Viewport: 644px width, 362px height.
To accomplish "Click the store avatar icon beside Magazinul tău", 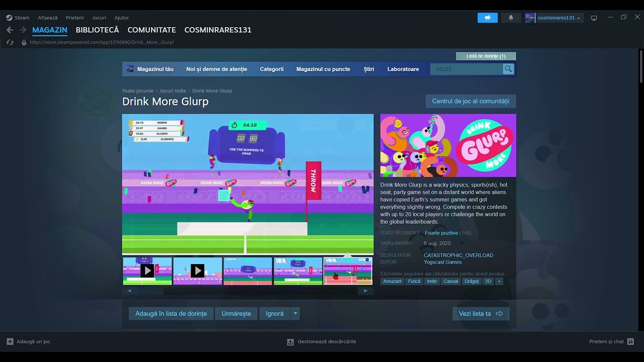I will coord(130,69).
